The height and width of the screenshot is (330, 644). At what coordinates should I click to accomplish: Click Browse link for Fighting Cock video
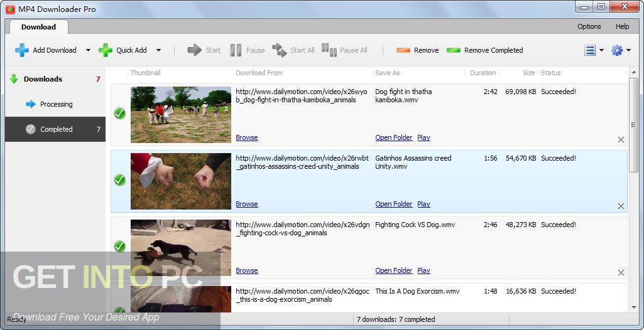pos(247,270)
